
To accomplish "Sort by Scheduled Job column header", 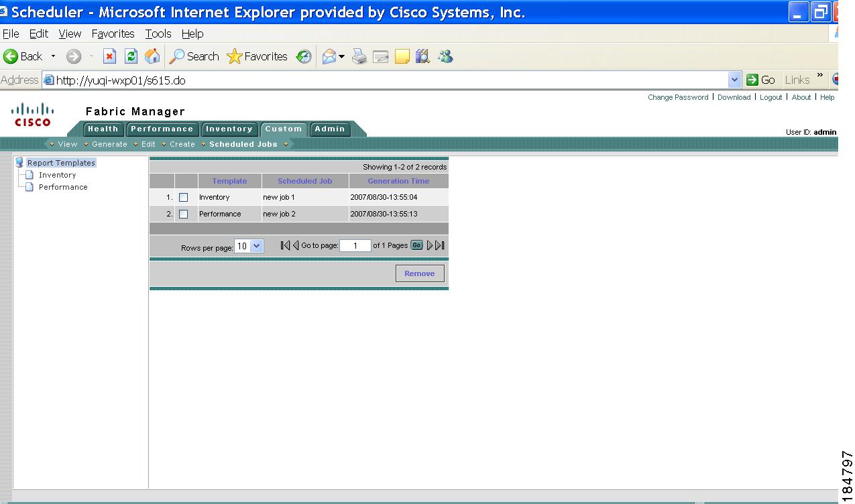I will [x=305, y=181].
